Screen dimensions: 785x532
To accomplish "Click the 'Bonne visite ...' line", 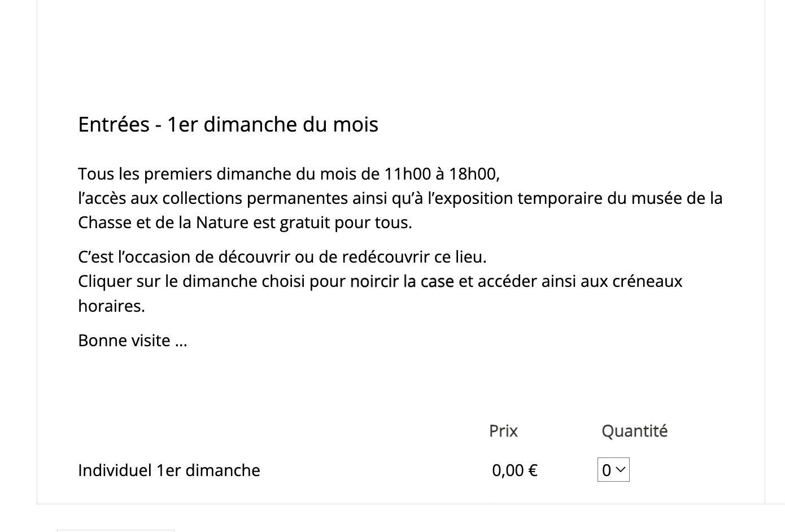I will click(x=132, y=341).
